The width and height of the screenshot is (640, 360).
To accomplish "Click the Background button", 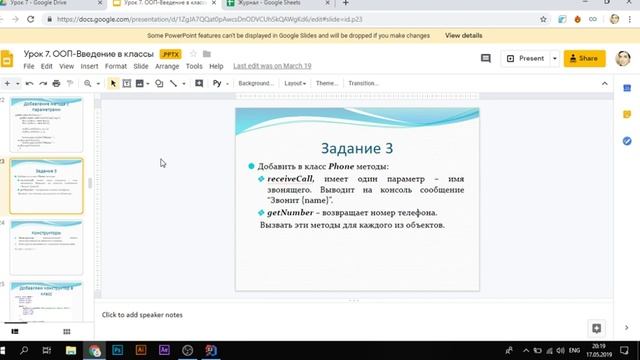I will pyautogui.click(x=256, y=83).
